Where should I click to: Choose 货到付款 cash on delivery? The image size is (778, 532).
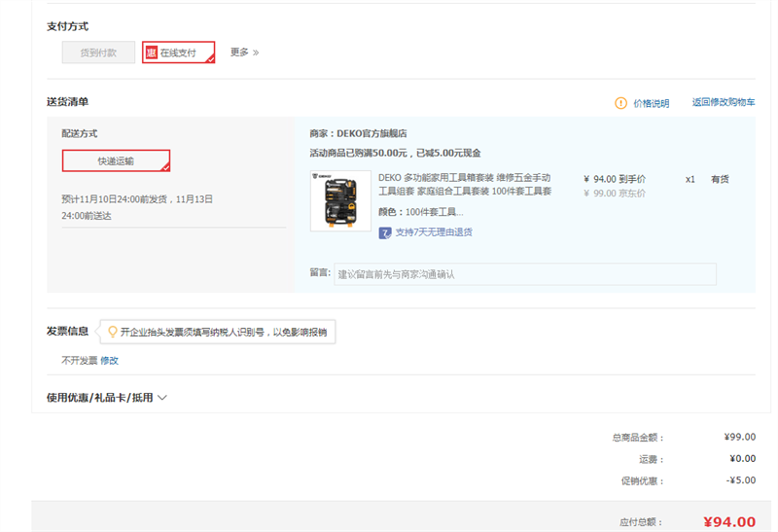(98, 53)
